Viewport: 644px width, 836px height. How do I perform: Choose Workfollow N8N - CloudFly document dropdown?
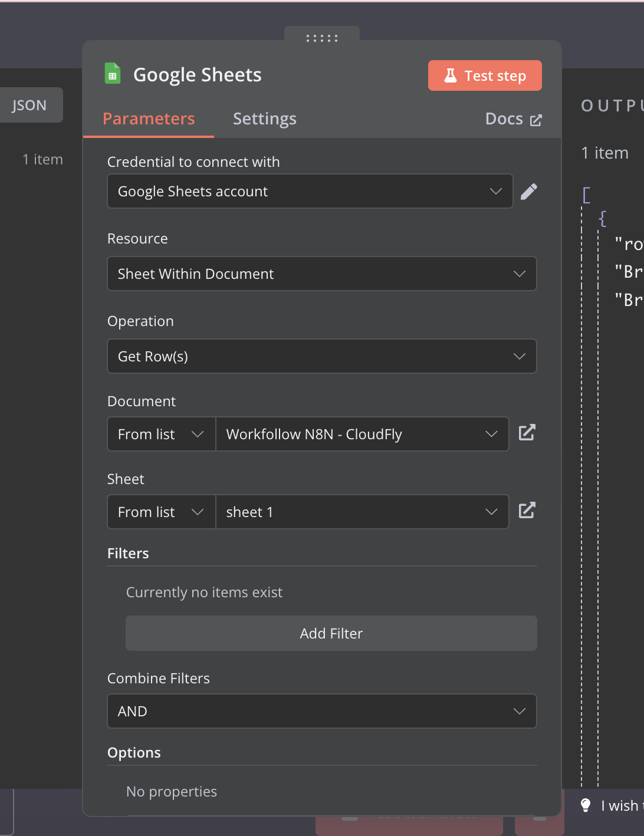[362, 434]
